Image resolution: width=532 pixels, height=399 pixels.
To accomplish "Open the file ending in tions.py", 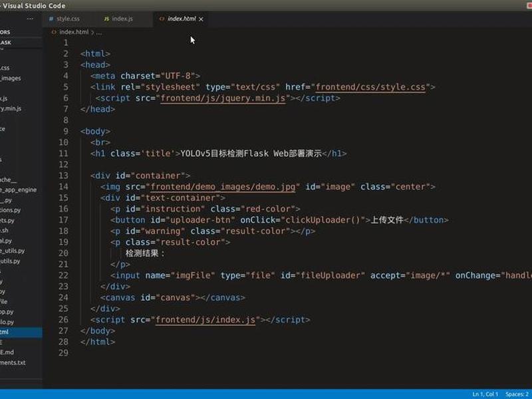I will pyautogui.click(x=10, y=210).
